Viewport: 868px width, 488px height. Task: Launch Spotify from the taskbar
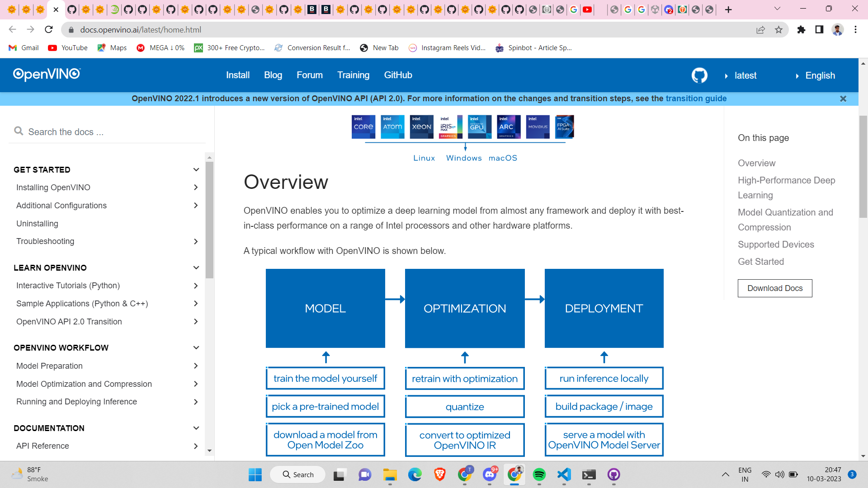[539, 475]
